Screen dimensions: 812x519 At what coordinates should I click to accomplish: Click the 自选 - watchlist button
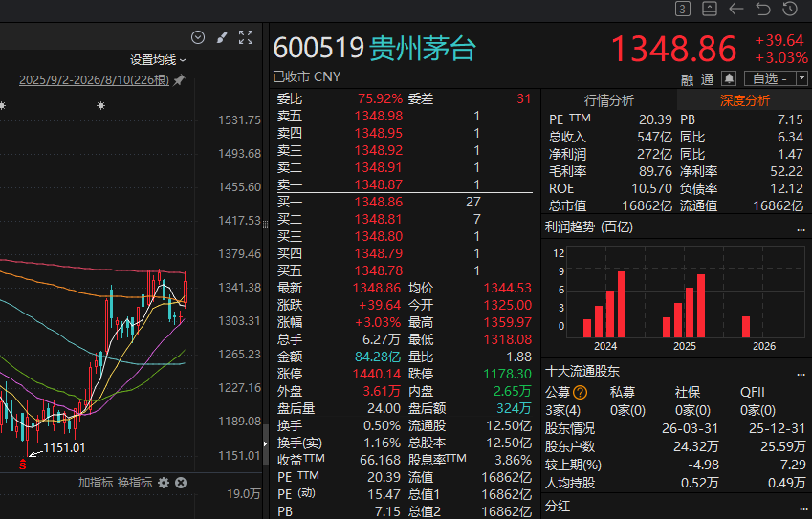click(x=770, y=78)
